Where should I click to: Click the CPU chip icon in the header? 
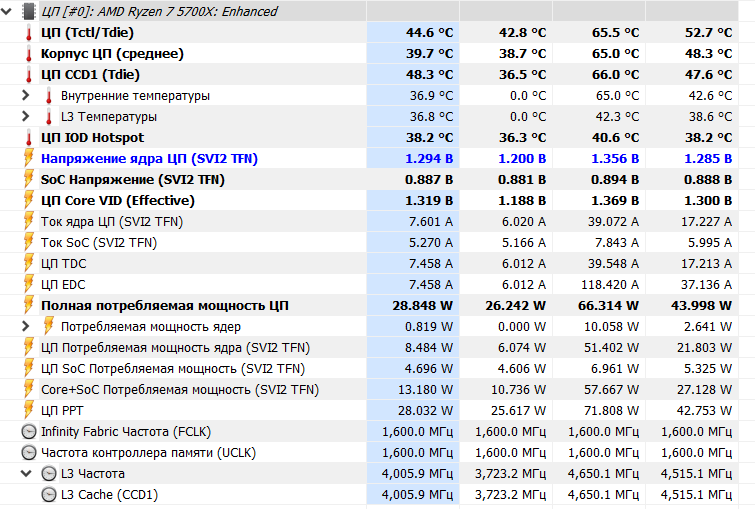click(28, 11)
